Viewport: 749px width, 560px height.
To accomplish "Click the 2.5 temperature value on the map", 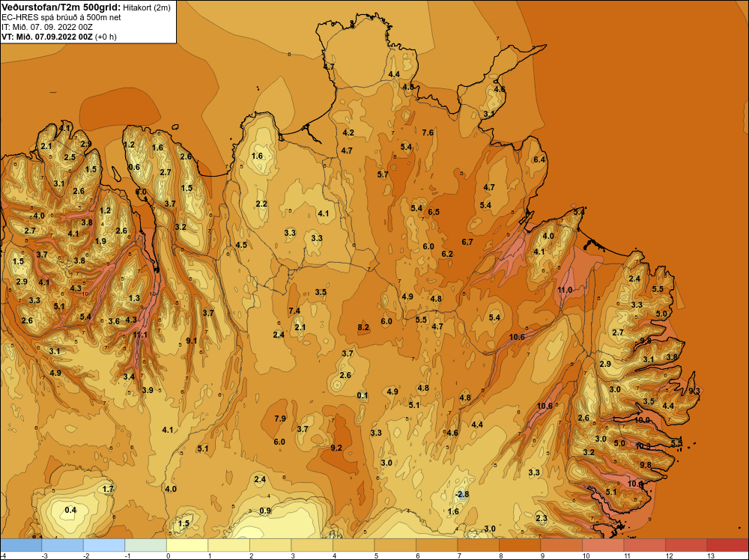I will 70,157.
